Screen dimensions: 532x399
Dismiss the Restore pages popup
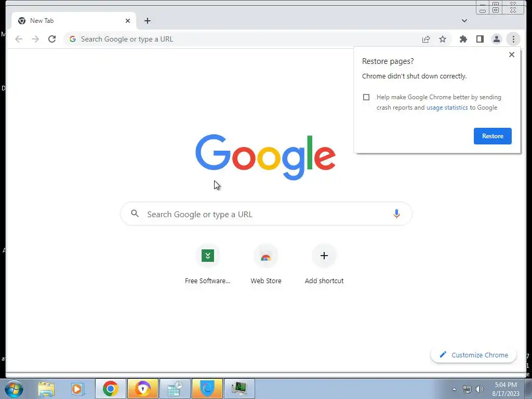click(512, 55)
